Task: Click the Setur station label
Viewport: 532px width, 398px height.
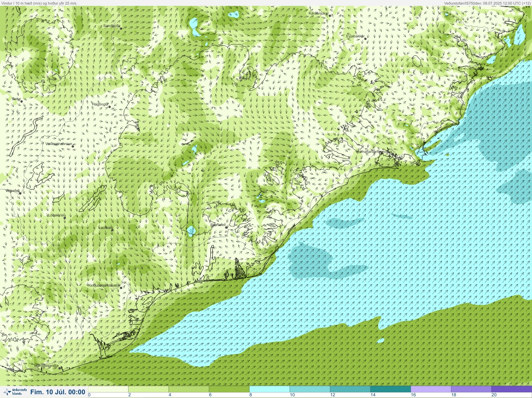Action: point(16,99)
